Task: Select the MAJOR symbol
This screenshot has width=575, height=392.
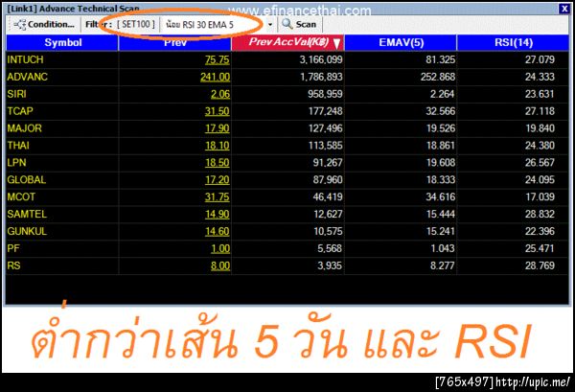Action: pos(24,128)
